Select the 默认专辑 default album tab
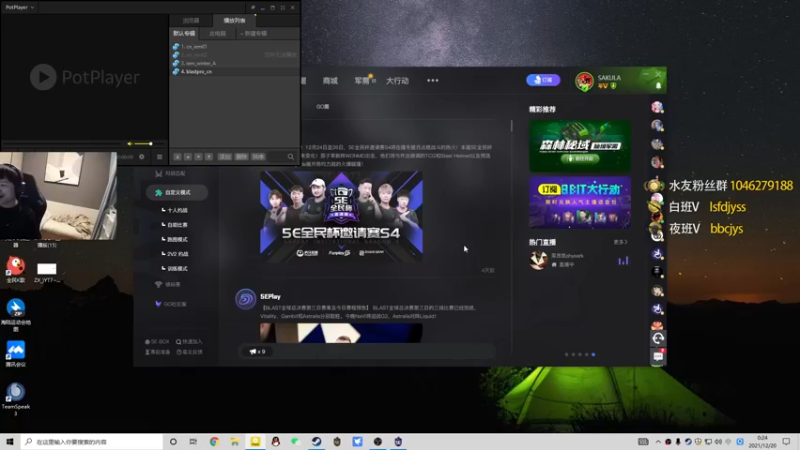The height and width of the screenshot is (450, 800). click(x=184, y=33)
